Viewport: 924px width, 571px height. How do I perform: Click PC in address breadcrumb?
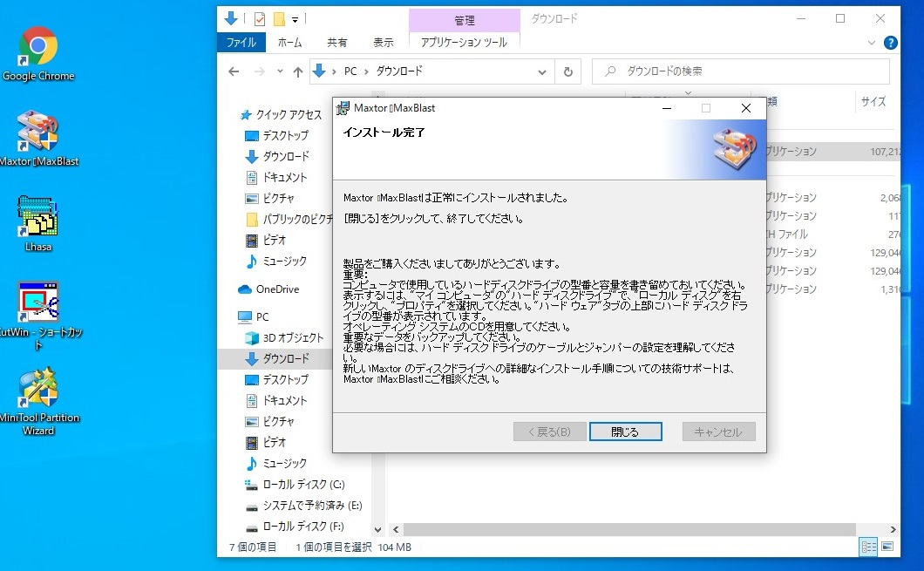[350, 71]
